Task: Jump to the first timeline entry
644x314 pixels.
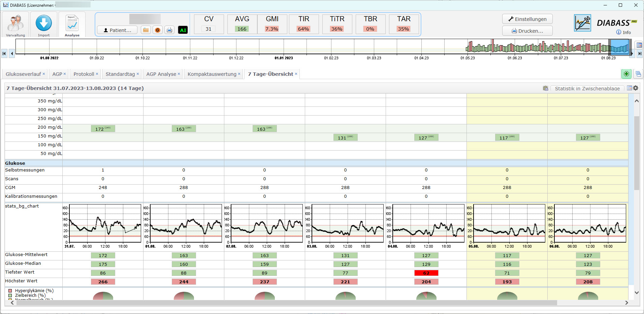Action: point(4,53)
